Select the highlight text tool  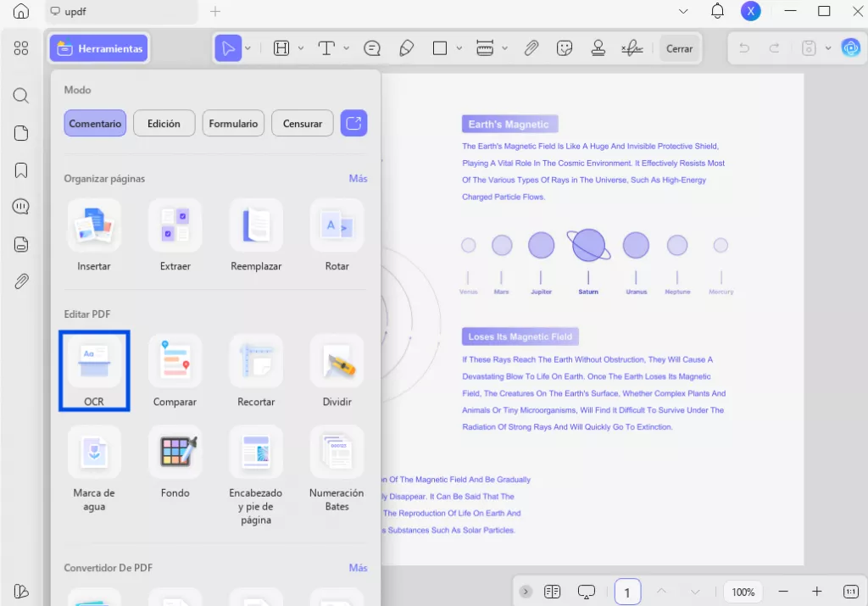coord(281,48)
